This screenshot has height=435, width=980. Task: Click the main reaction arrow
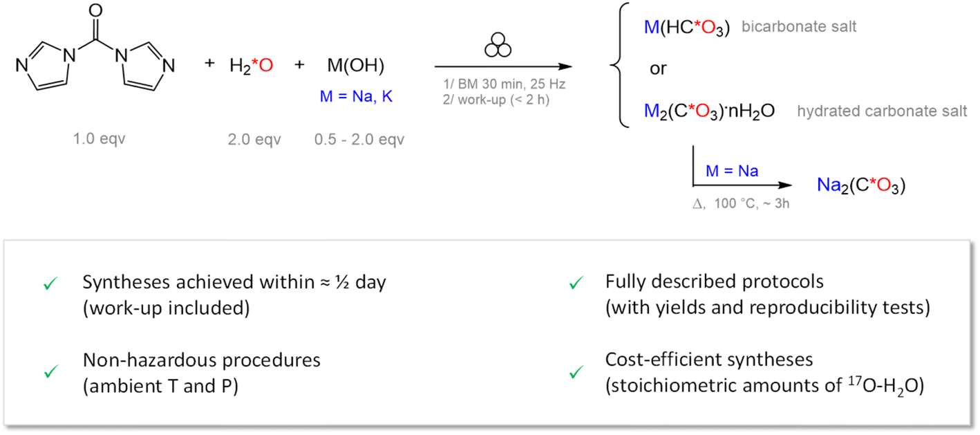[503, 67]
